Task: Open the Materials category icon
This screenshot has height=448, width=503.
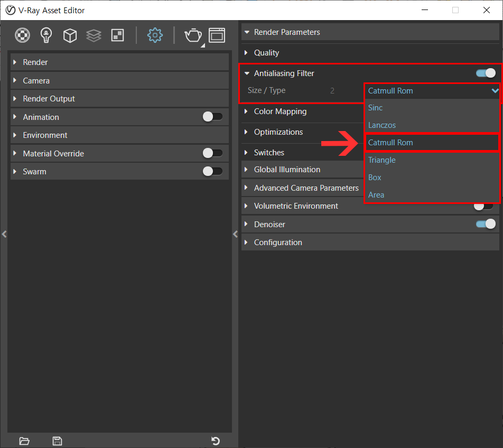Action: 22,35
